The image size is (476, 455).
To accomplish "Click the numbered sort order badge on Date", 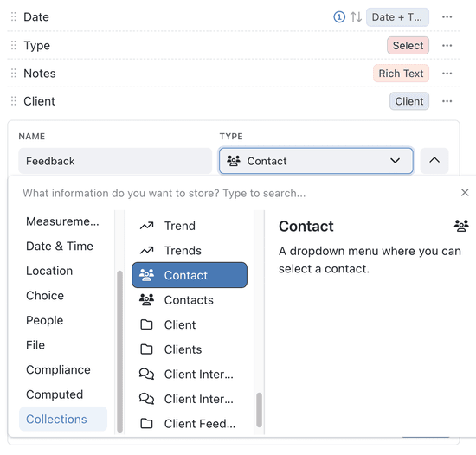I will [x=339, y=17].
